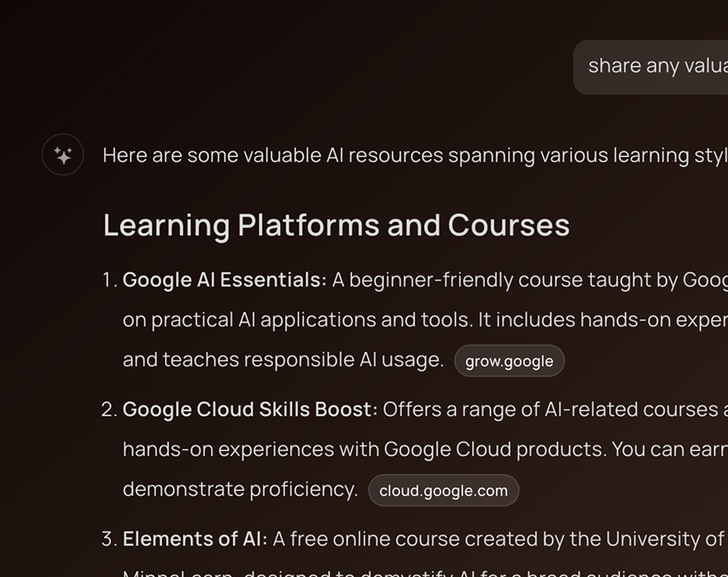Open the grow.google source chip
Image resolution: width=728 pixels, height=577 pixels.
tap(509, 361)
